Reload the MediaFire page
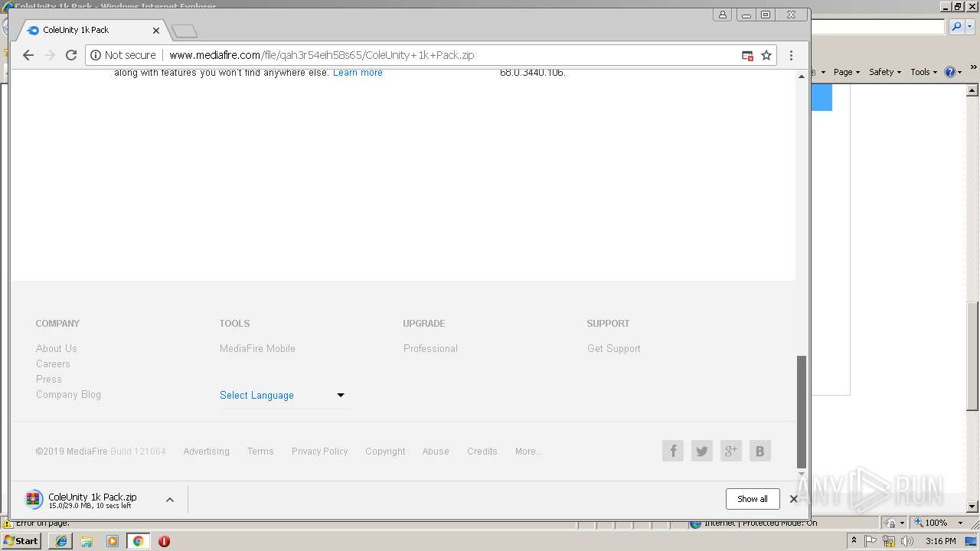Screen dimensions: 980x551 [x=71, y=55]
